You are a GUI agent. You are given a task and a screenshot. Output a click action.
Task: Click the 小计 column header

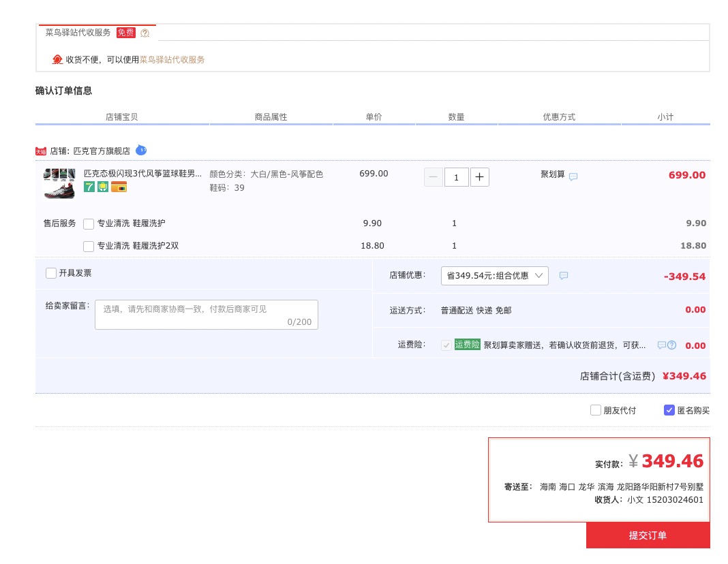click(665, 117)
